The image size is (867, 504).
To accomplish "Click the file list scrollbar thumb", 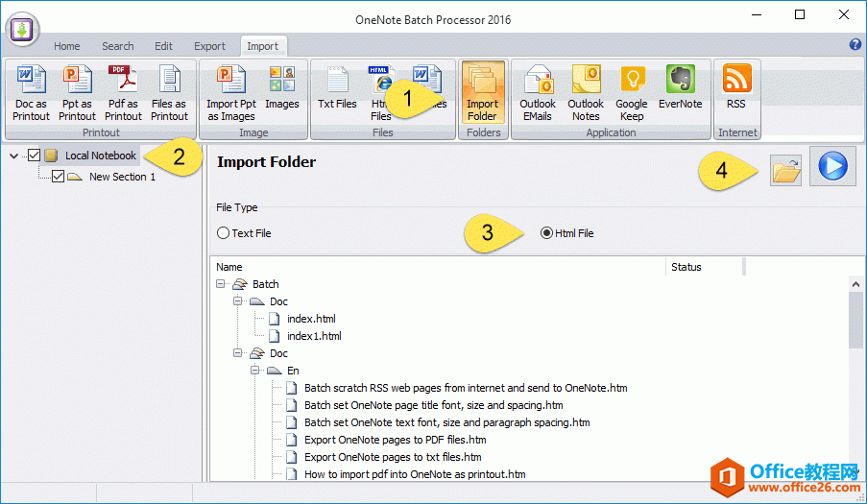I will [x=855, y=321].
